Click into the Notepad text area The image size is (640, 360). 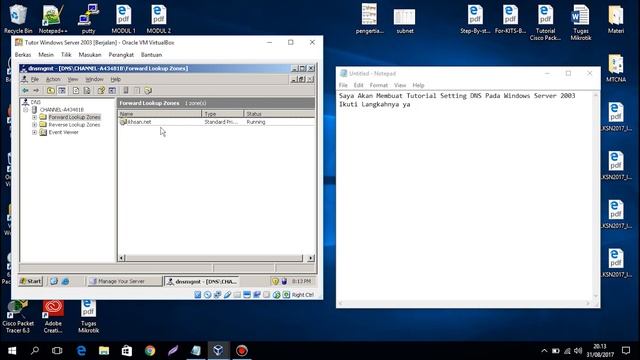pyautogui.click(x=465, y=196)
